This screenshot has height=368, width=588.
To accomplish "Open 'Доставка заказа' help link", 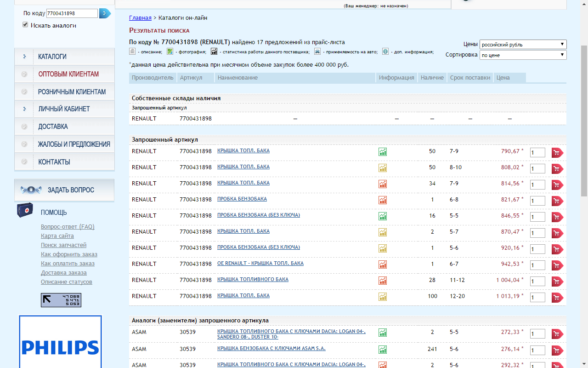I will point(64,273).
